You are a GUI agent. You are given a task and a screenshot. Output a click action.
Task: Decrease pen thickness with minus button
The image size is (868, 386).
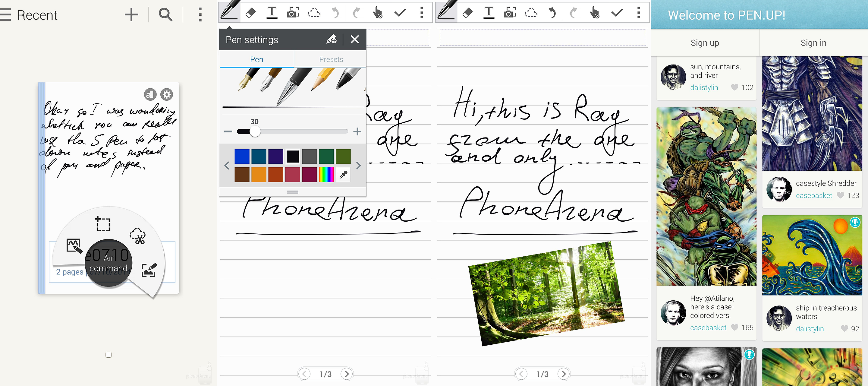click(x=228, y=131)
